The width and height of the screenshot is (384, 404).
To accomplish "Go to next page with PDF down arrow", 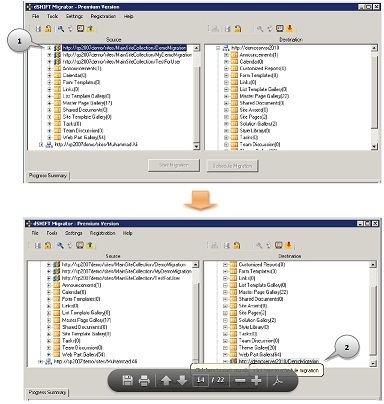I will coord(182,380).
